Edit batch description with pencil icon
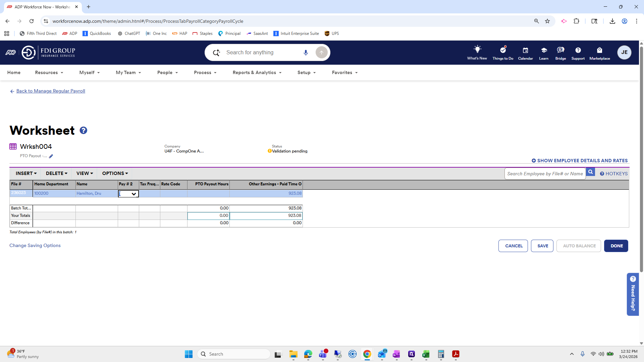This screenshot has height=362, width=644. coord(51,156)
